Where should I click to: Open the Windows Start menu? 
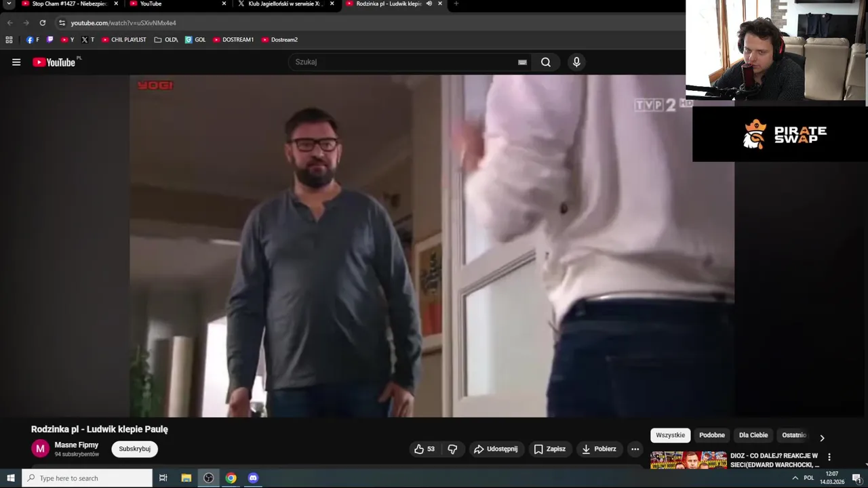coord(11,478)
